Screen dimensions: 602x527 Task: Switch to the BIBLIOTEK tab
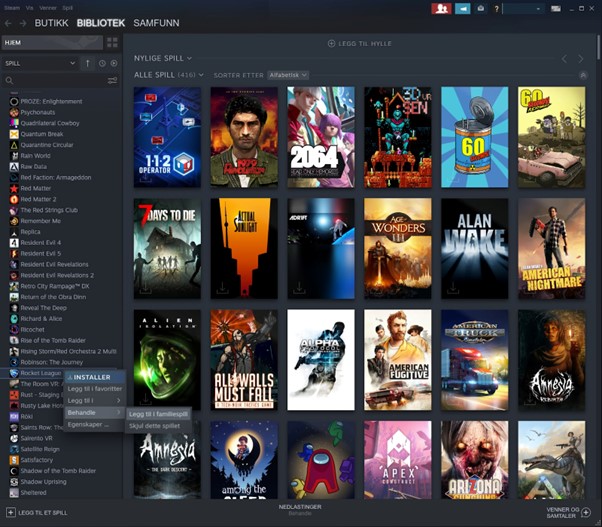click(x=101, y=23)
